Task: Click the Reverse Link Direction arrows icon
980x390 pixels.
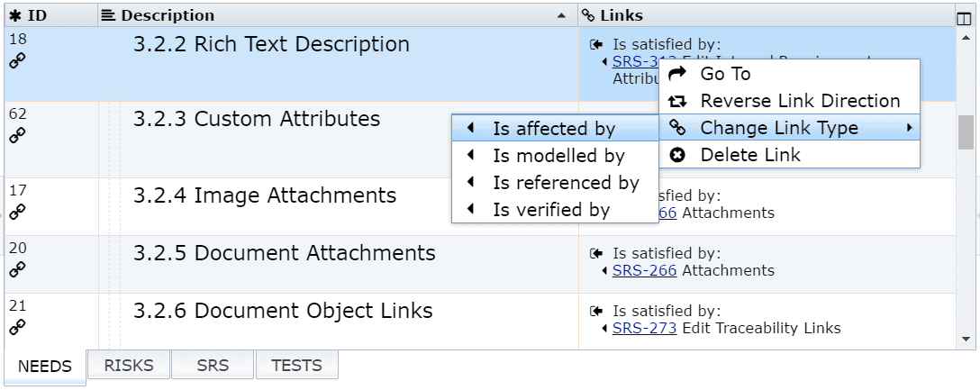Action: (x=677, y=101)
